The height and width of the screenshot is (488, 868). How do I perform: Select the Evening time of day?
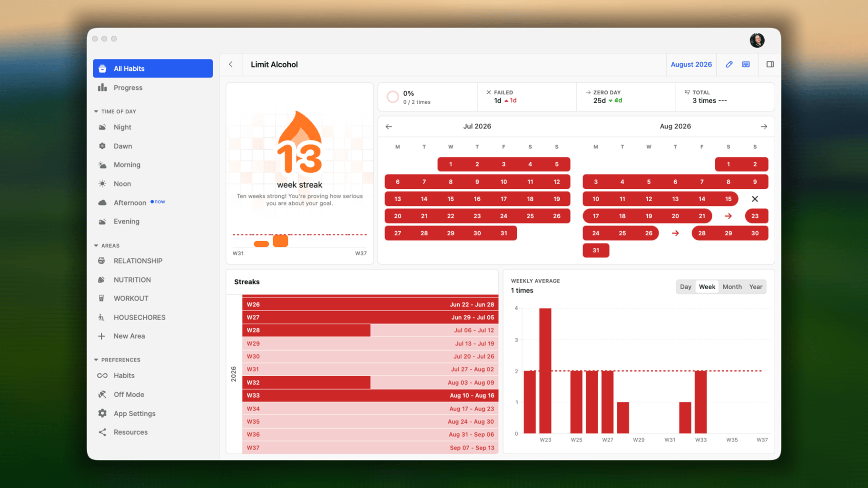[153, 221]
